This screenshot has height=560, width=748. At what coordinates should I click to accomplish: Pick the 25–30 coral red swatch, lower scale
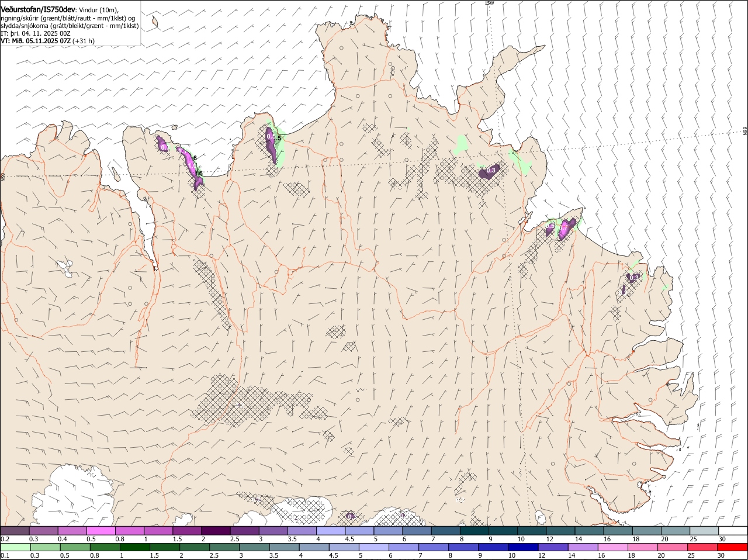(702, 548)
